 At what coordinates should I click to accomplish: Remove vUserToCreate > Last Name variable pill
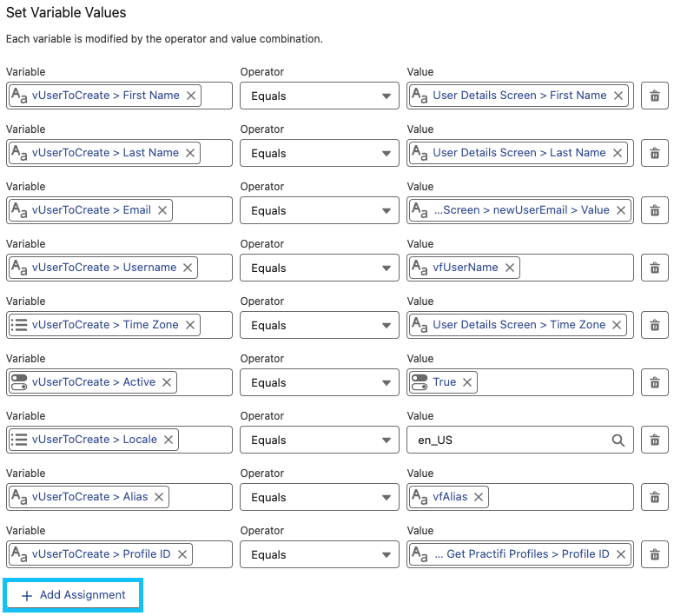[189, 153]
